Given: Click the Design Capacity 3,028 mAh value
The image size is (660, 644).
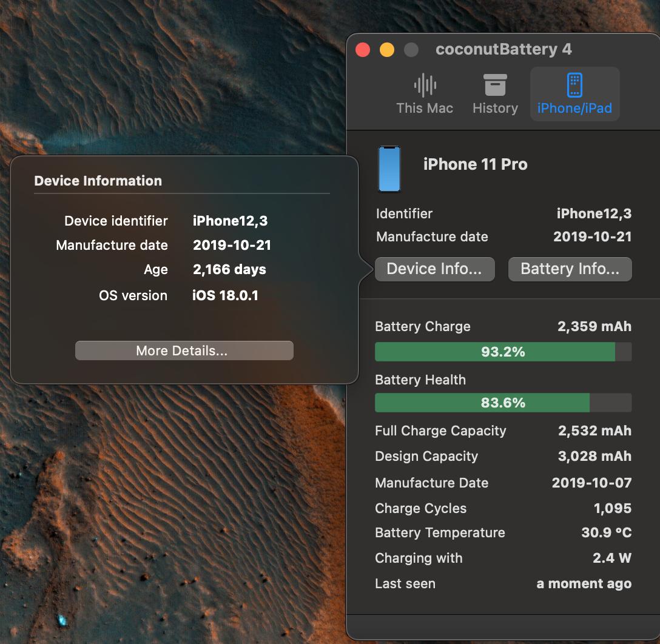Looking at the screenshot, I should tap(594, 456).
